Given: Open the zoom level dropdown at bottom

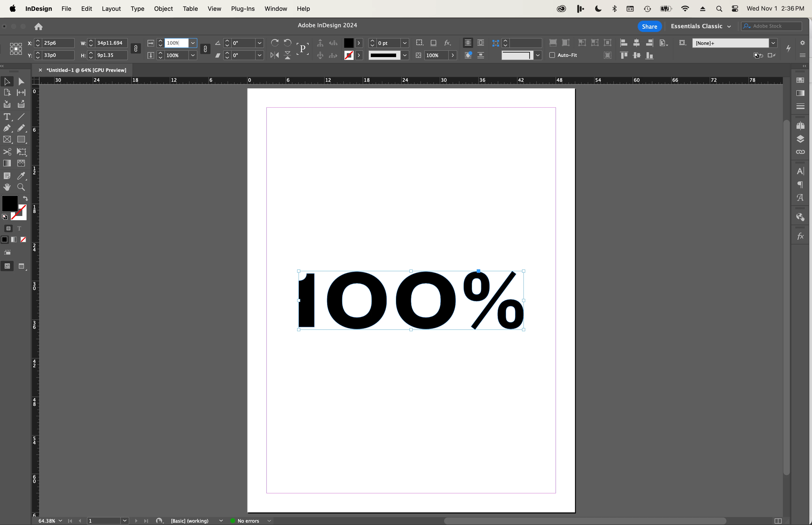Looking at the screenshot, I should pyautogui.click(x=60, y=521).
